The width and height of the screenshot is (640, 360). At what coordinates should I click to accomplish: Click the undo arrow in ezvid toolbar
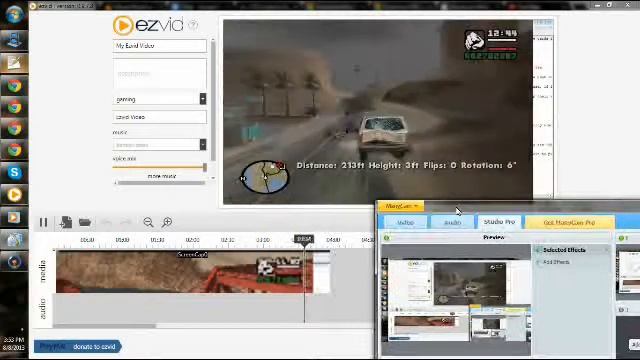click(106, 222)
